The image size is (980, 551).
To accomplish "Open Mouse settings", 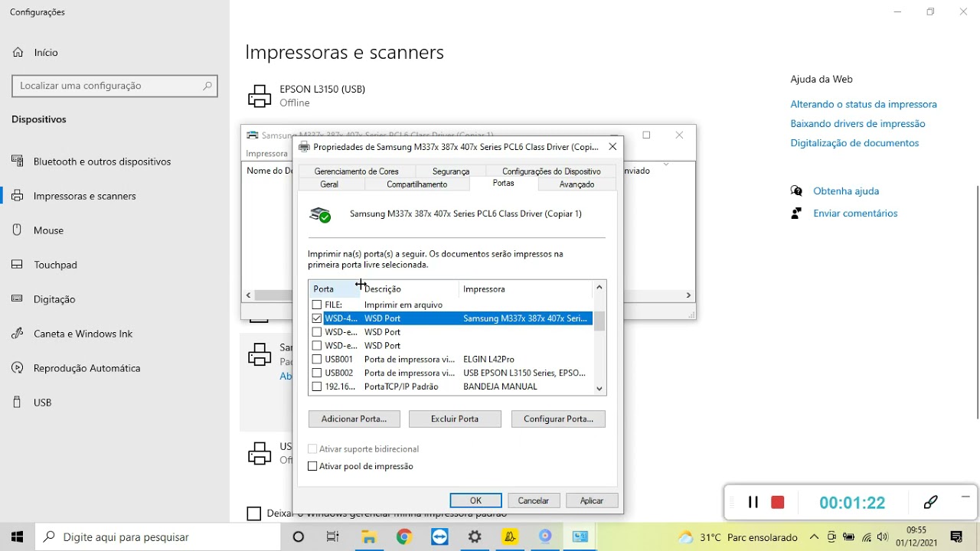I will pos(48,230).
